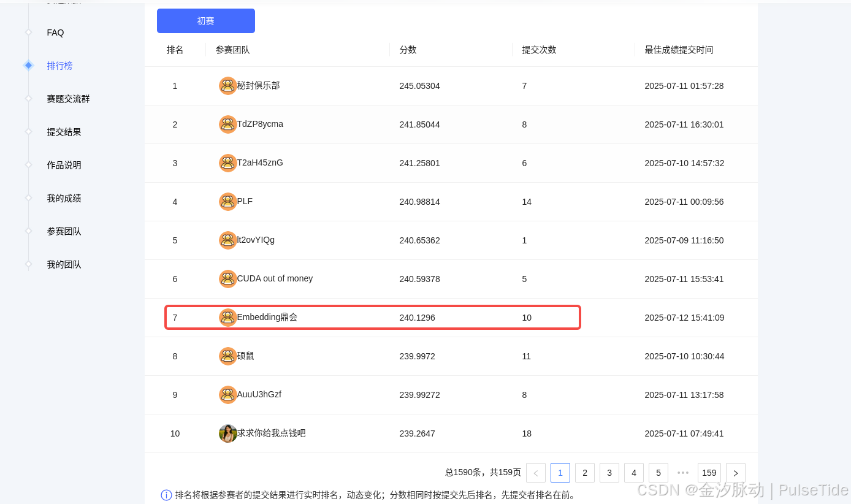This screenshot has width=851, height=504.
Task: Click score 240.59378
Action: click(x=419, y=279)
